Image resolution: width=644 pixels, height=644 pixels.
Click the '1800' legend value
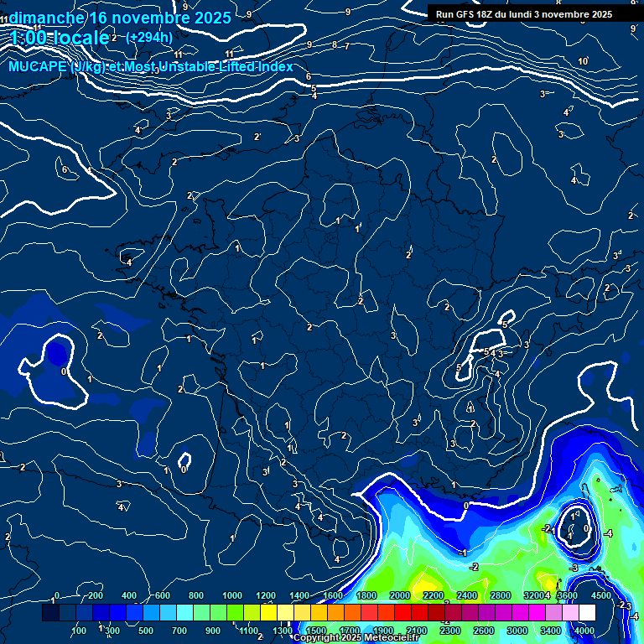[366, 595]
